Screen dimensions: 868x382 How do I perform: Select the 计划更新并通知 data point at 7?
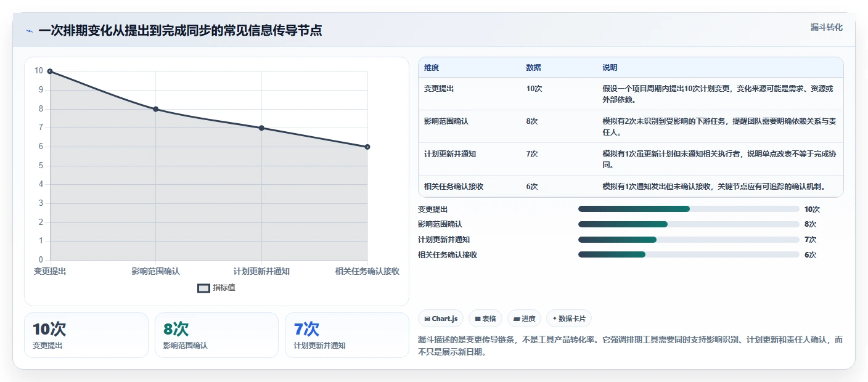coord(261,128)
